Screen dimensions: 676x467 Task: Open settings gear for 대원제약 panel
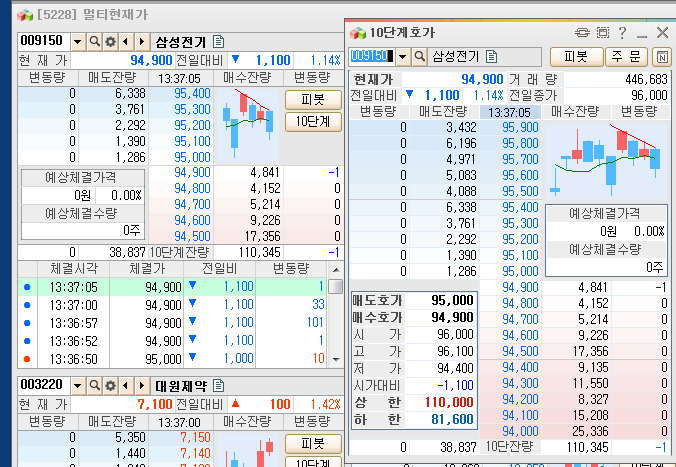pyautogui.click(x=110, y=386)
